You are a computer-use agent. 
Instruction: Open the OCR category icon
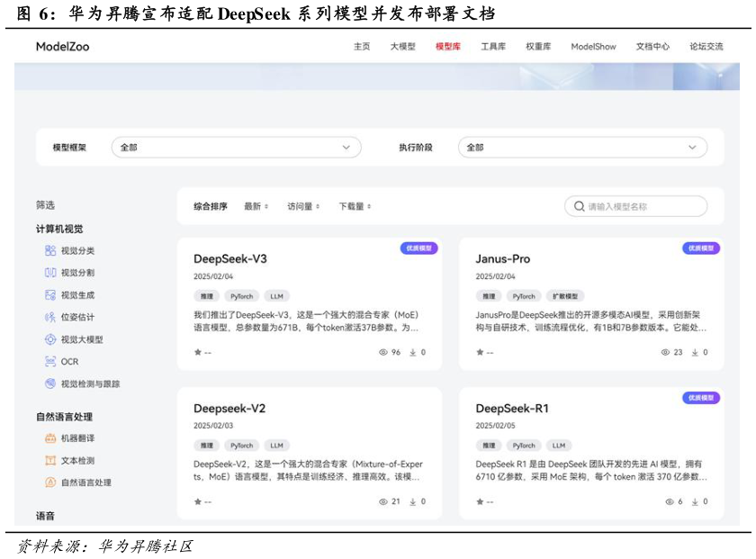click(x=52, y=361)
